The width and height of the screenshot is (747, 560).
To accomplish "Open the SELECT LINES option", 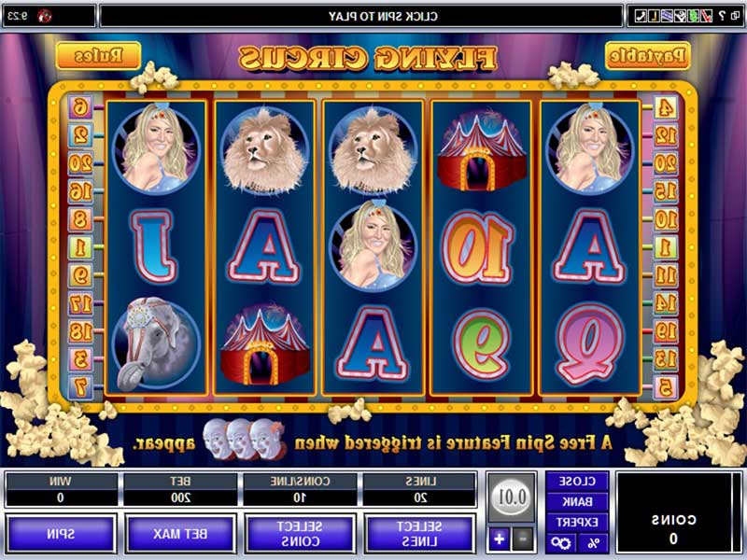I will pyautogui.click(x=419, y=533).
